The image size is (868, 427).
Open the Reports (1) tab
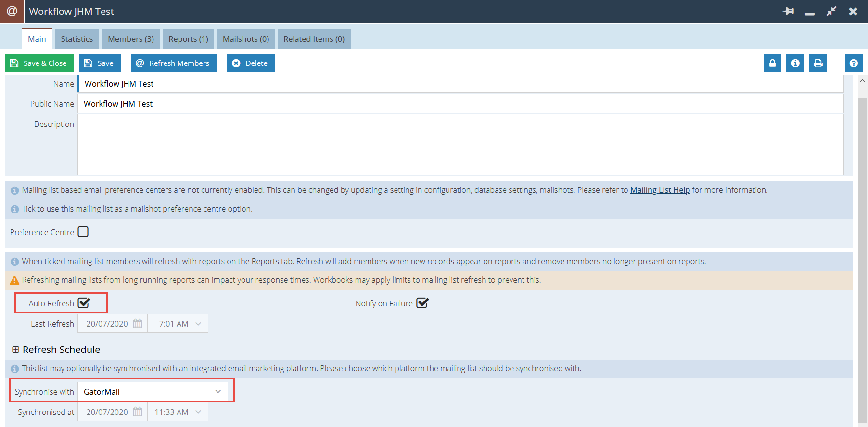coord(189,39)
